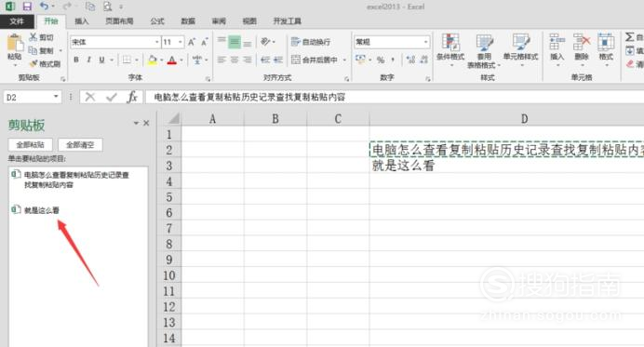Screen dimensions: 644x347
Task: Toggle middle vertical alignment
Action: click(x=235, y=42)
